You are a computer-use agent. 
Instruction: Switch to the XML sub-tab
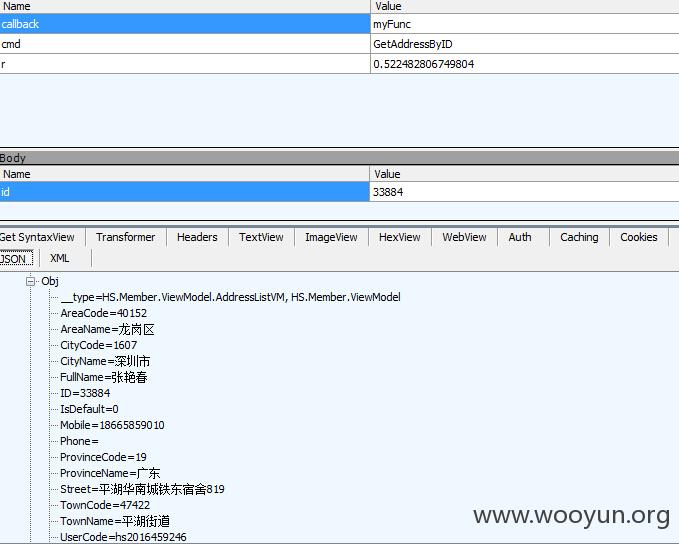(x=60, y=259)
